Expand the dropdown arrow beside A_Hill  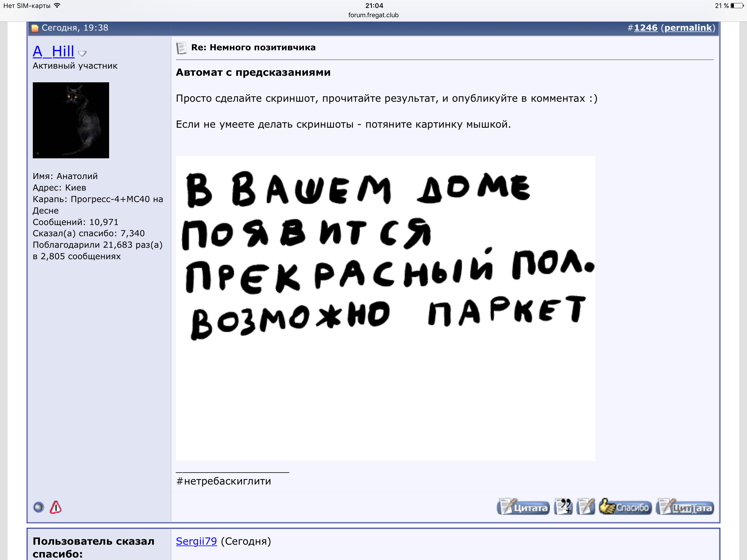82,53
